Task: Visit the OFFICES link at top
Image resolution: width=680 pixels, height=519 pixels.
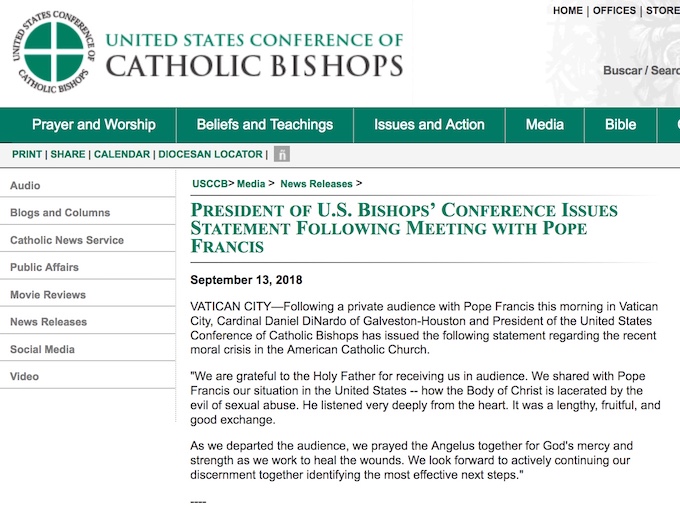Action: [614, 11]
